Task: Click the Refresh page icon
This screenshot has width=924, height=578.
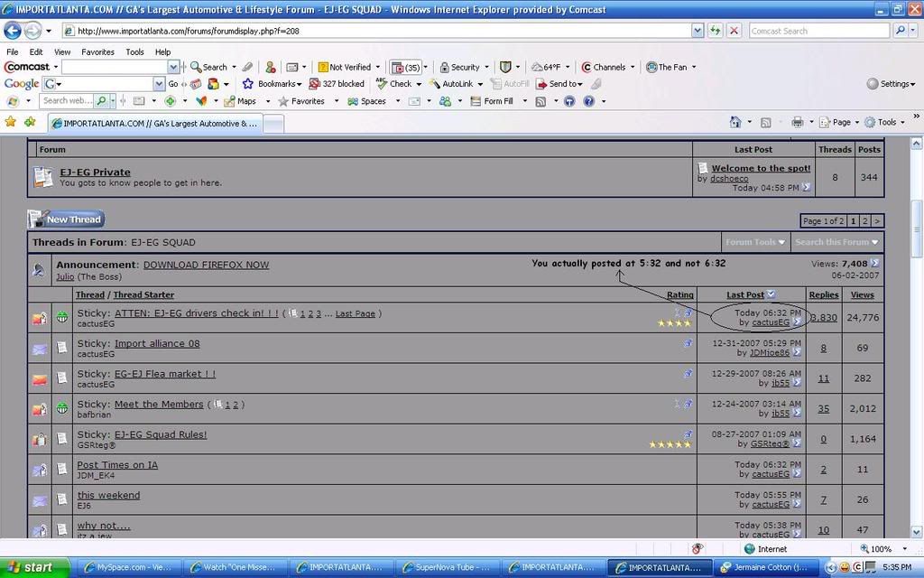Action: pyautogui.click(x=715, y=31)
